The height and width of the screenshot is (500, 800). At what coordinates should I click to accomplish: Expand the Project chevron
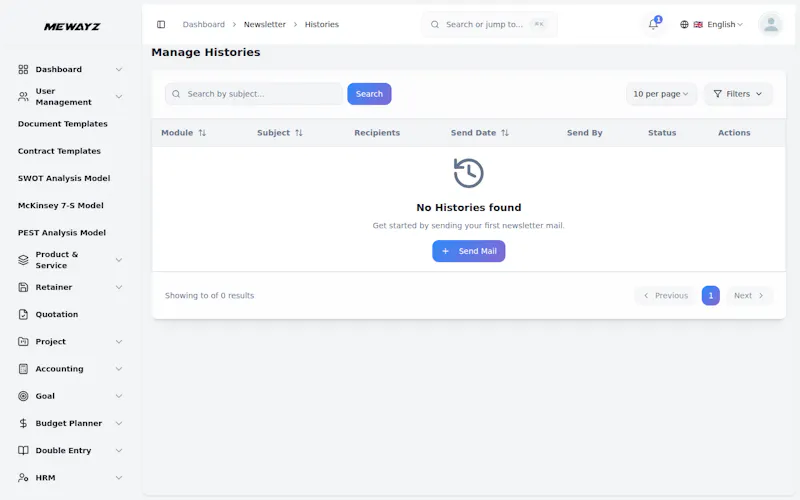tap(119, 341)
